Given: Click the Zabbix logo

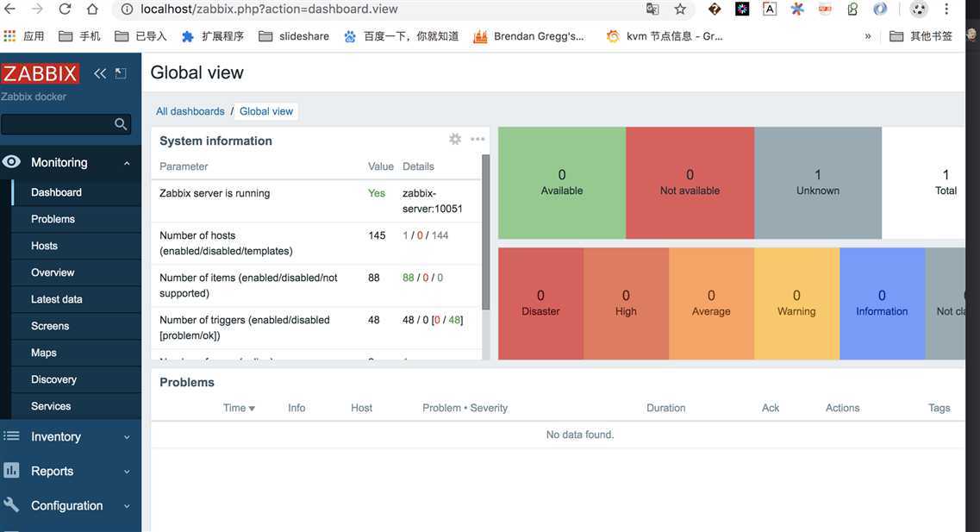Looking at the screenshot, I should pyautogui.click(x=40, y=73).
